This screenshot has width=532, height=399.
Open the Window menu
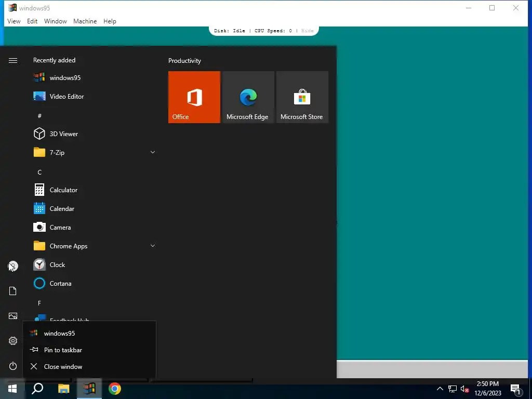[55, 21]
